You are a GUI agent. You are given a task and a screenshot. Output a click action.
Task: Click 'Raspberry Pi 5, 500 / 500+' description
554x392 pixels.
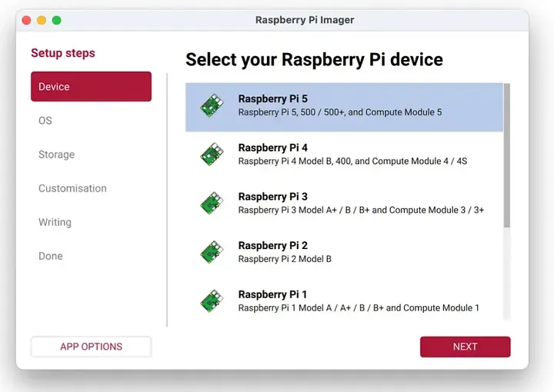(340, 112)
